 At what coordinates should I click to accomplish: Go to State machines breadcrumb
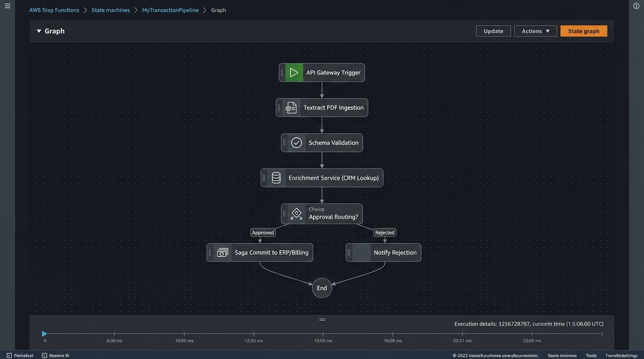110,10
